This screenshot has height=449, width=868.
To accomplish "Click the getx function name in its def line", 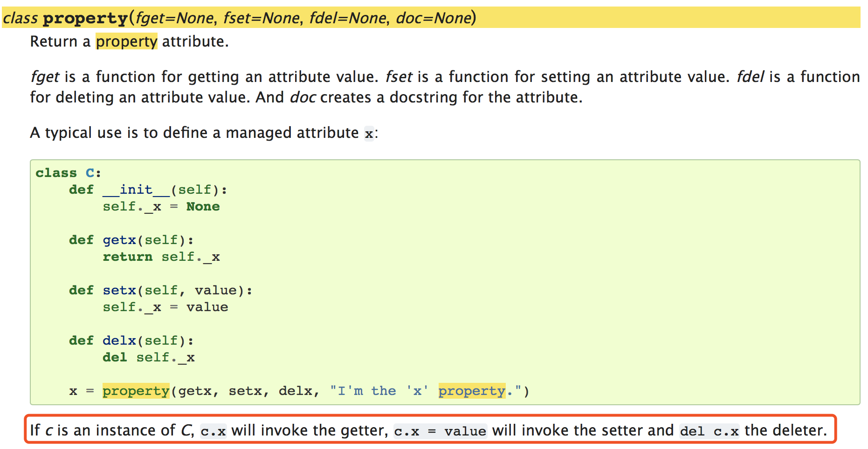I will [119, 240].
